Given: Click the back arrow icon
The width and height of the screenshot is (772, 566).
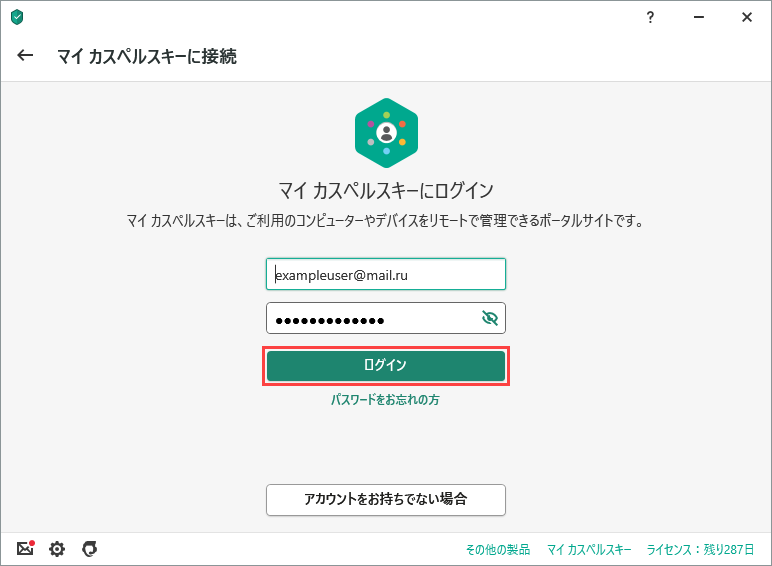Looking at the screenshot, I should 25,56.
